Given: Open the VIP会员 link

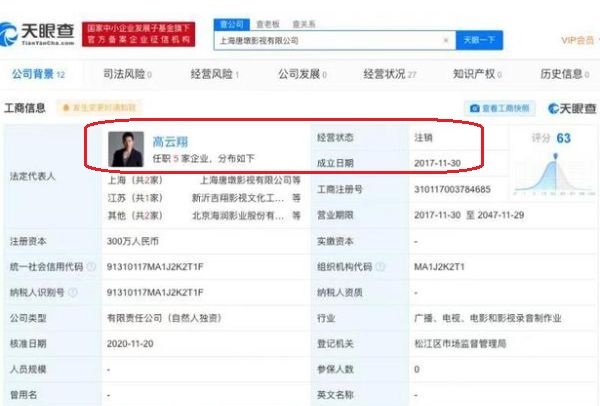Looking at the screenshot, I should pyautogui.click(x=578, y=40).
